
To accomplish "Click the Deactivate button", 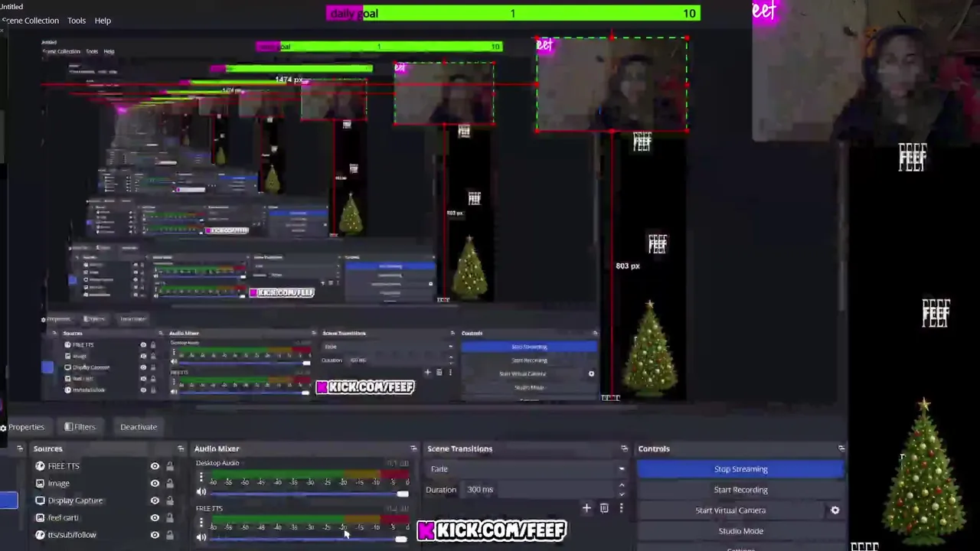I will click(139, 427).
